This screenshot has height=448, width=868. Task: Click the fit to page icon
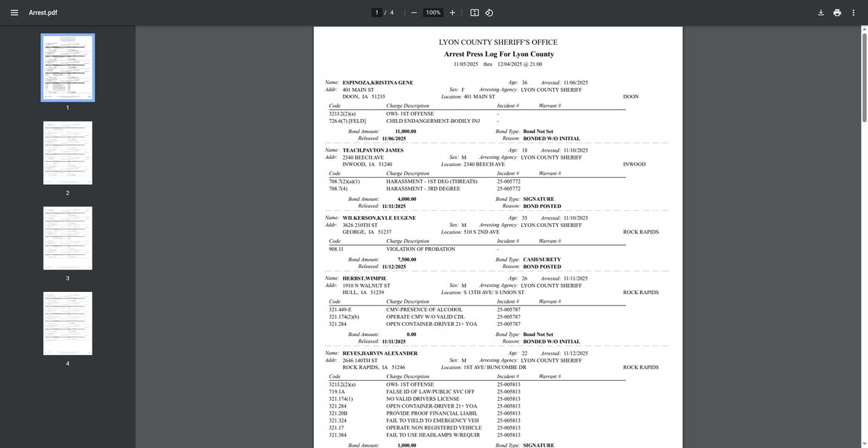point(475,13)
